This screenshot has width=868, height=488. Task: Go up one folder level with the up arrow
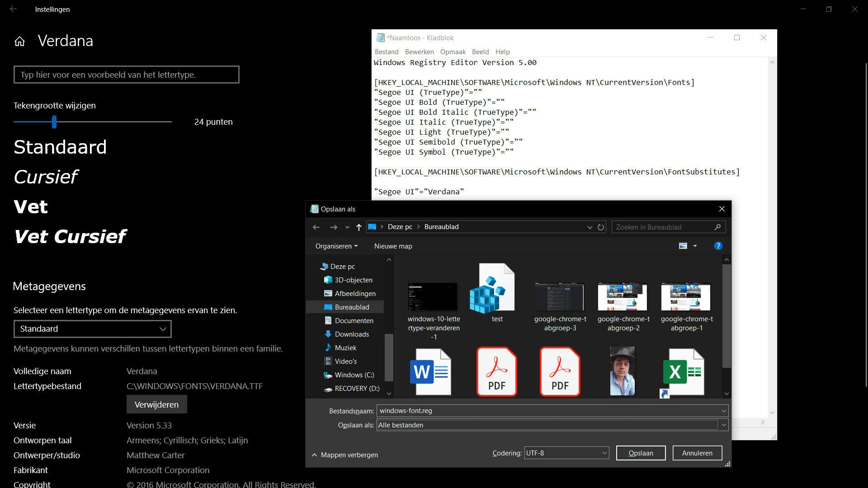point(359,227)
